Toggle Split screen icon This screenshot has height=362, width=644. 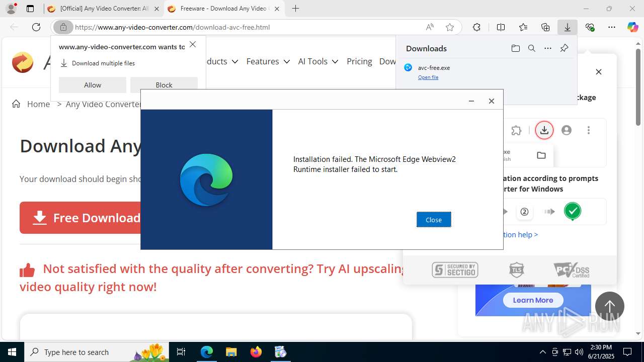(x=501, y=27)
